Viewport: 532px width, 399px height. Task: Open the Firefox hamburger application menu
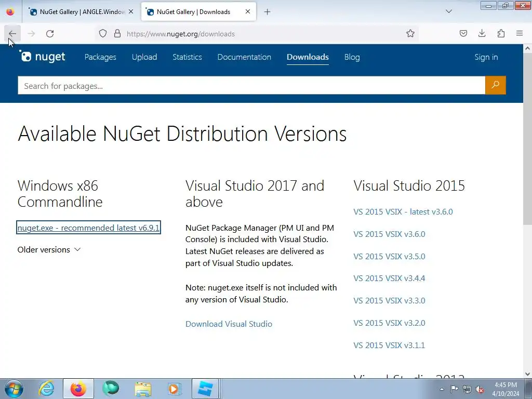(520, 34)
